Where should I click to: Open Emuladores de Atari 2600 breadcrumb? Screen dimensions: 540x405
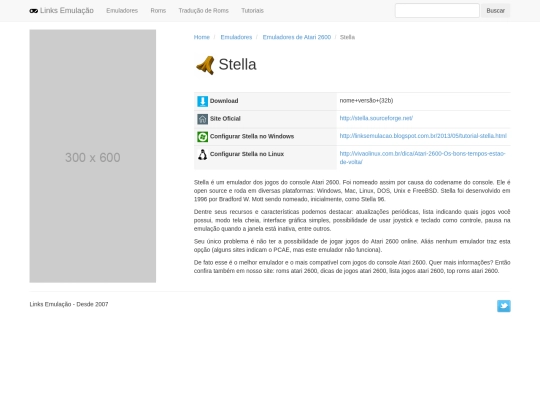click(297, 37)
